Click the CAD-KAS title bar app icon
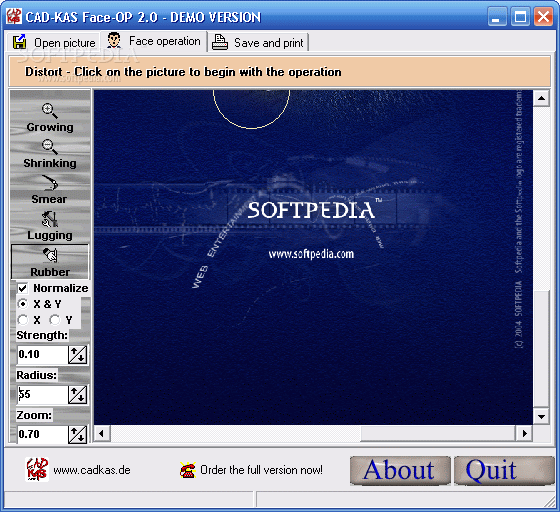 click(x=14, y=16)
